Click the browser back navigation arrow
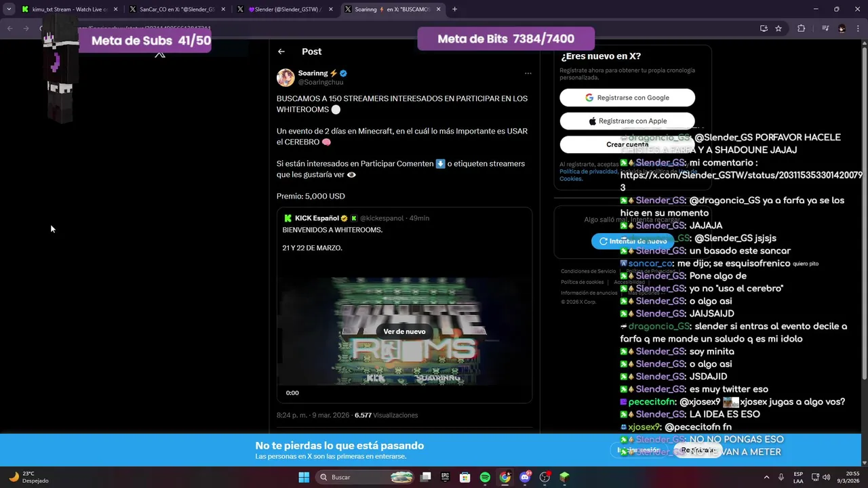 10,28
